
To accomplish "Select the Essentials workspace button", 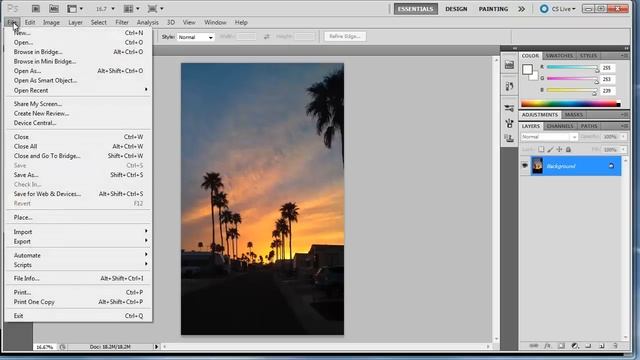I will click(416, 9).
